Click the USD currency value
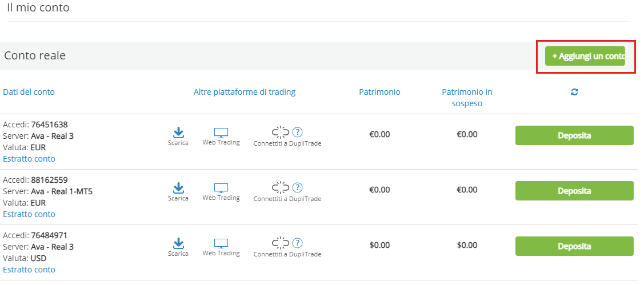The width and height of the screenshot is (644, 285). coord(39,259)
